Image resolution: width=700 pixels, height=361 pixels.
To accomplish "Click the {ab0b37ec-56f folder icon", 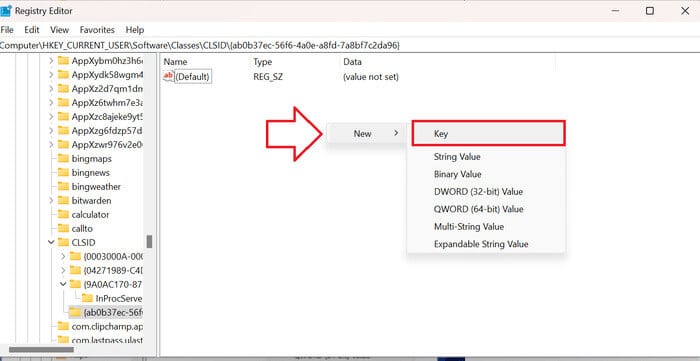I will 75,312.
